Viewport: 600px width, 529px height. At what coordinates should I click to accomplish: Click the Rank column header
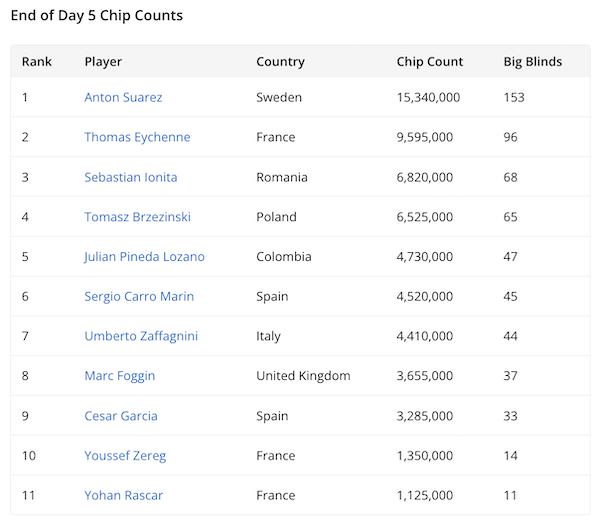coord(37,62)
